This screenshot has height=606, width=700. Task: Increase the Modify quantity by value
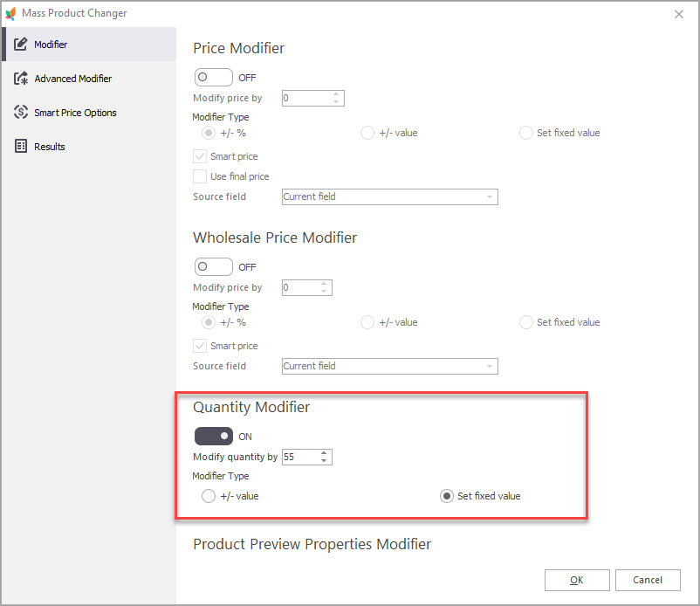(324, 453)
